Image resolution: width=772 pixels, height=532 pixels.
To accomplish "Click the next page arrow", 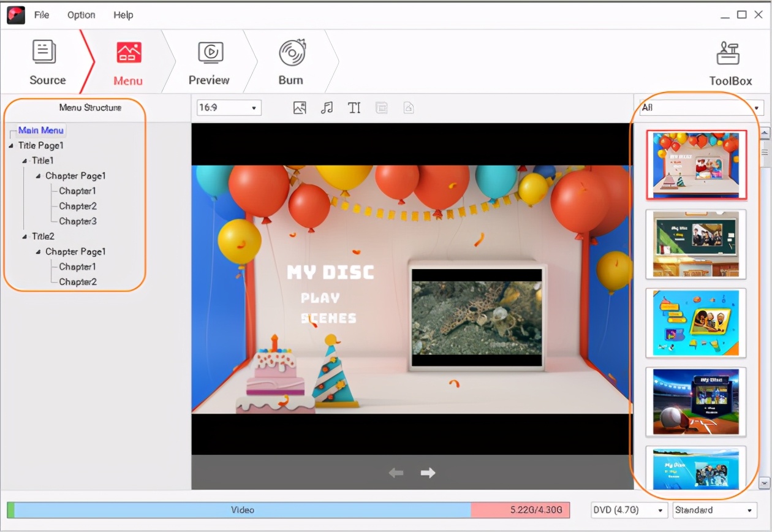I will (427, 473).
